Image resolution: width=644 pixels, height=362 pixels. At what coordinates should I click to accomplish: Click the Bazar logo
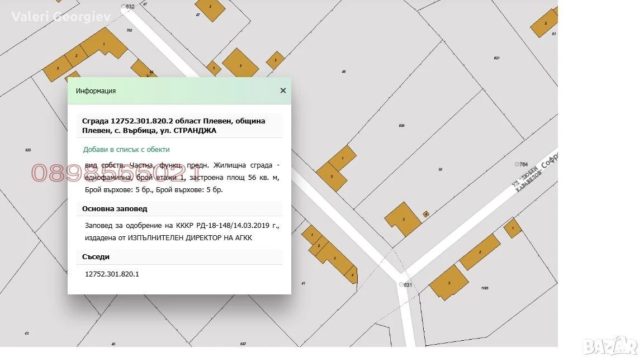(x=610, y=346)
